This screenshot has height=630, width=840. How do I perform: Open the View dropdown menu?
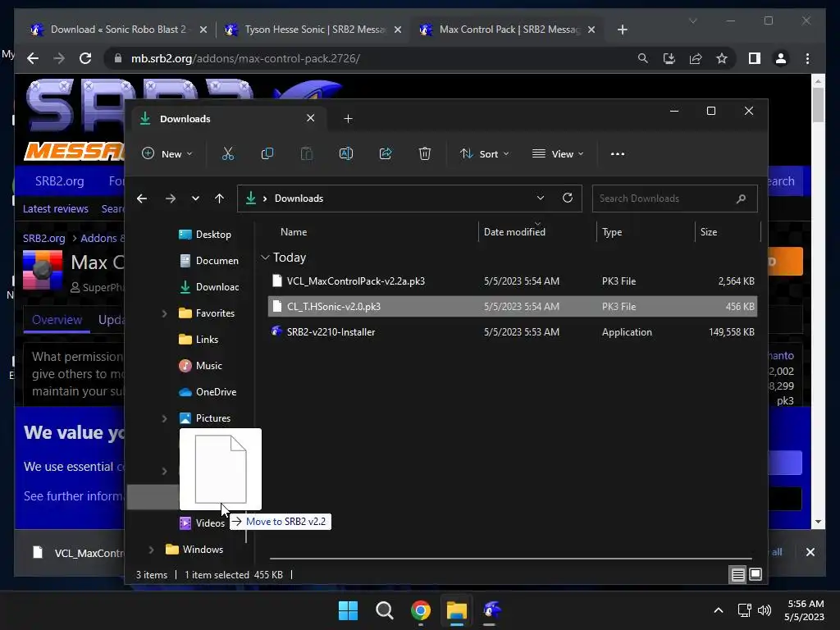click(x=558, y=153)
